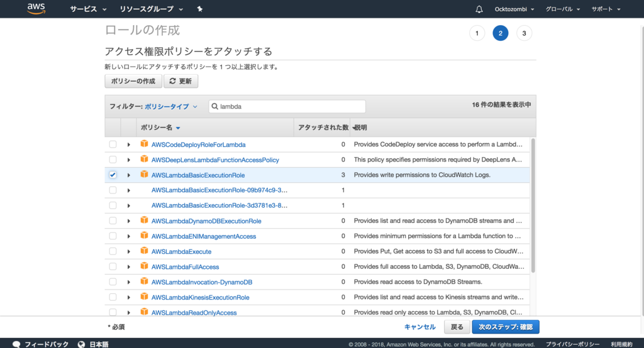
Task: Check the AWSLambdaExecute checkbox
Action: pyautogui.click(x=113, y=251)
